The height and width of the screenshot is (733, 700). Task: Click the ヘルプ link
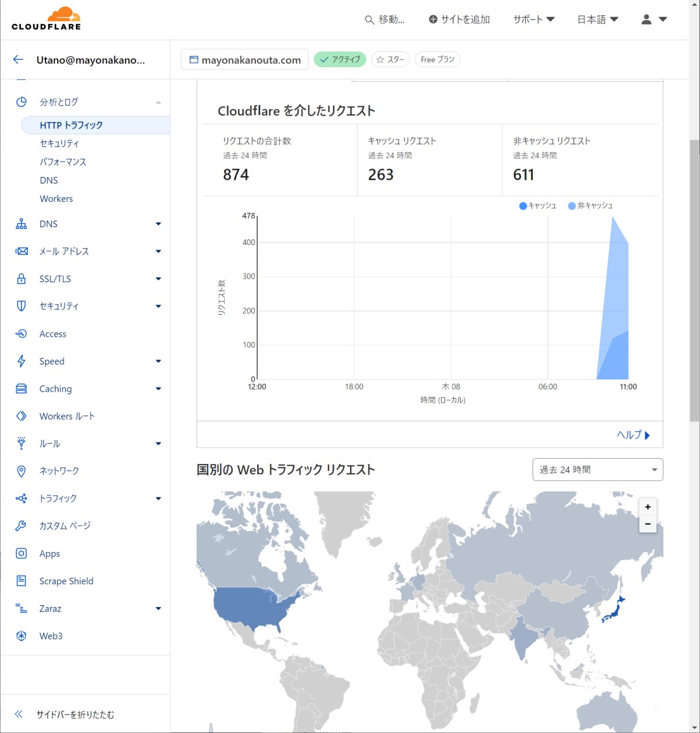(x=633, y=435)
